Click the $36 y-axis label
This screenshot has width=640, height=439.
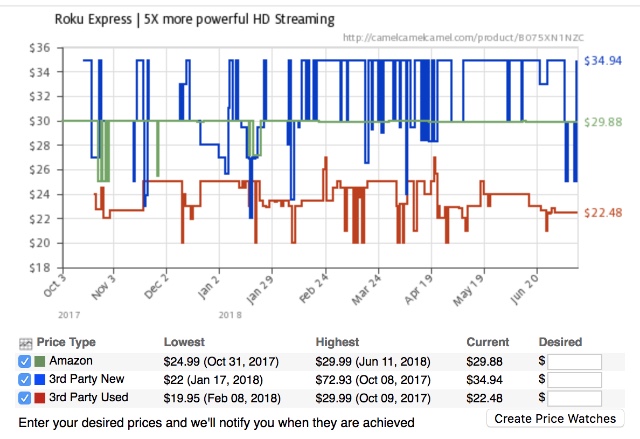click(x=40, y=48)
